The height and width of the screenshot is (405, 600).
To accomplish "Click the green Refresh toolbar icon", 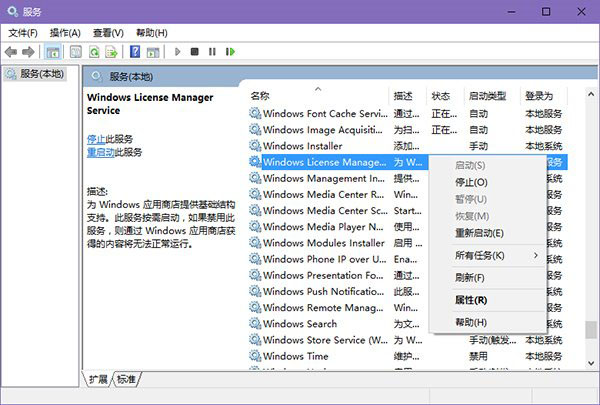I will 94,52.
